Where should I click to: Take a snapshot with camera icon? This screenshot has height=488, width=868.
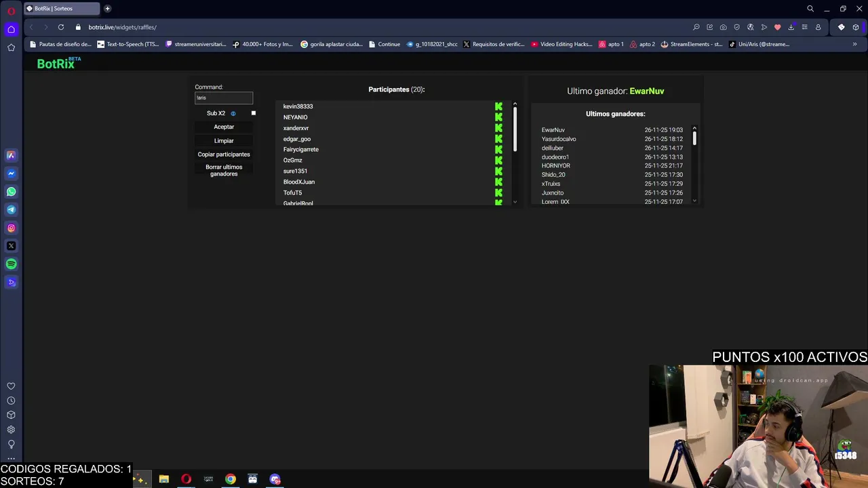[723, 27]
